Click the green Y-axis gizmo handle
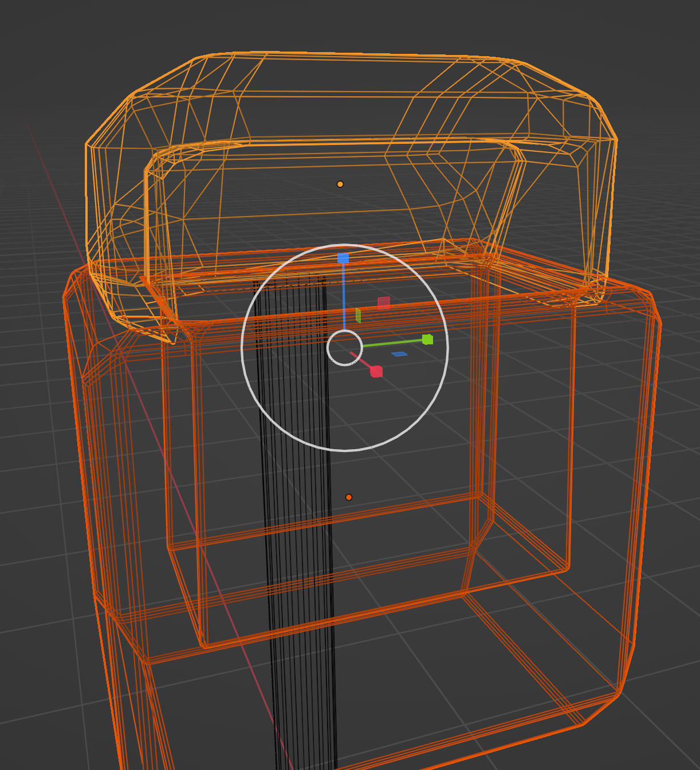This screenshot has height=770, width=700. click(427, 339)
